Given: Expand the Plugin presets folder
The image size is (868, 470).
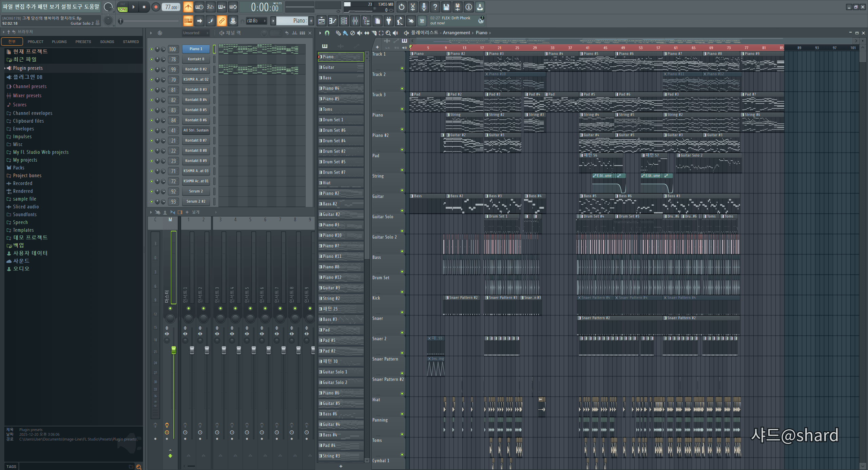Looking at the screenshot, I should 28,68.
